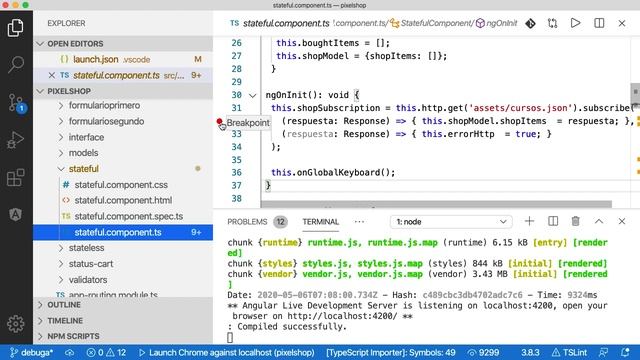Open the Explorer view in the activity bar
Image resolution: width=640 pixels, height=360 pixels.
tap(16, 28)
